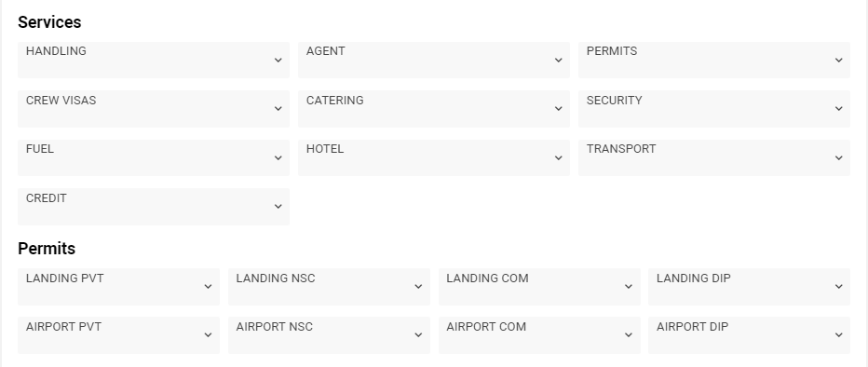Click the CREDIT dropdown chevron arrow
Screen dimensions: 868x367
tap(278, 207)
